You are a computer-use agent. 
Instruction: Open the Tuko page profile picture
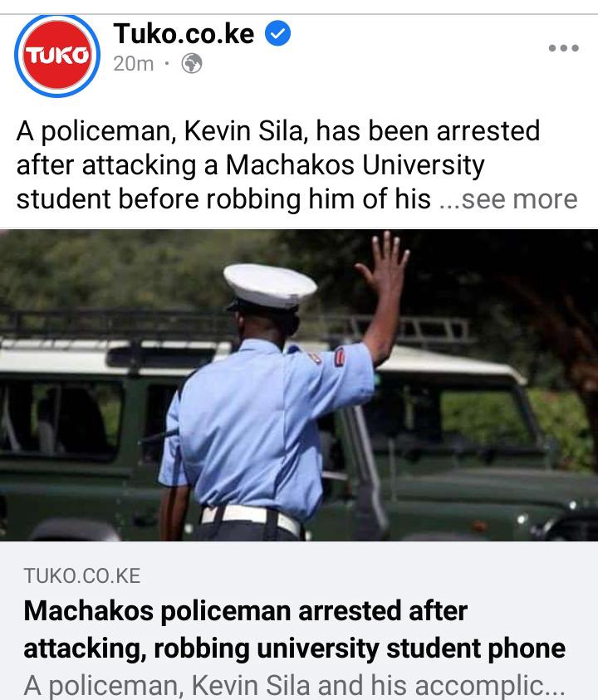[x=56, y=56]
